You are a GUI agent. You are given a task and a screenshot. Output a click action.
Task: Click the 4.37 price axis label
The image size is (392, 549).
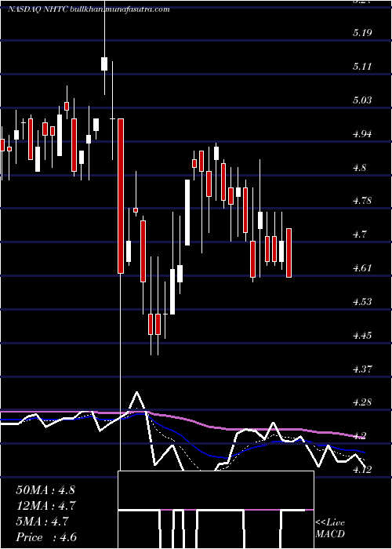point(362,369)
